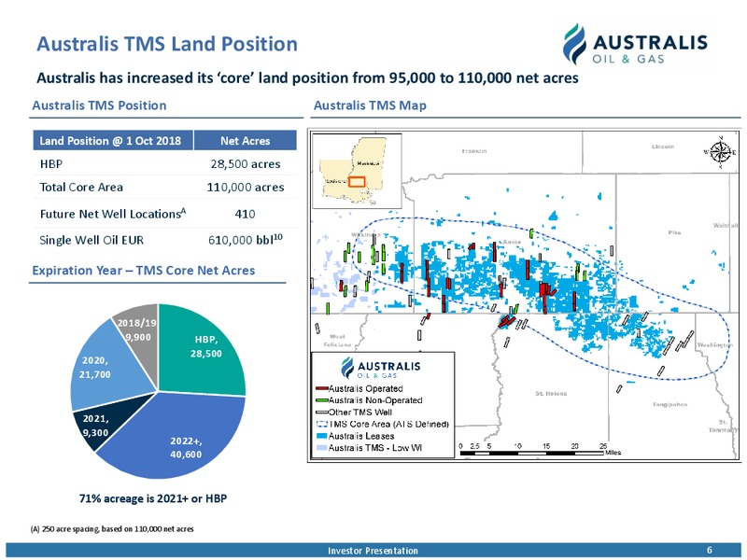Click the 'Tangipahoa' county label on map
Image resolution: width=747 pixels, height=560 pixels.
click(x=669, y=404)
